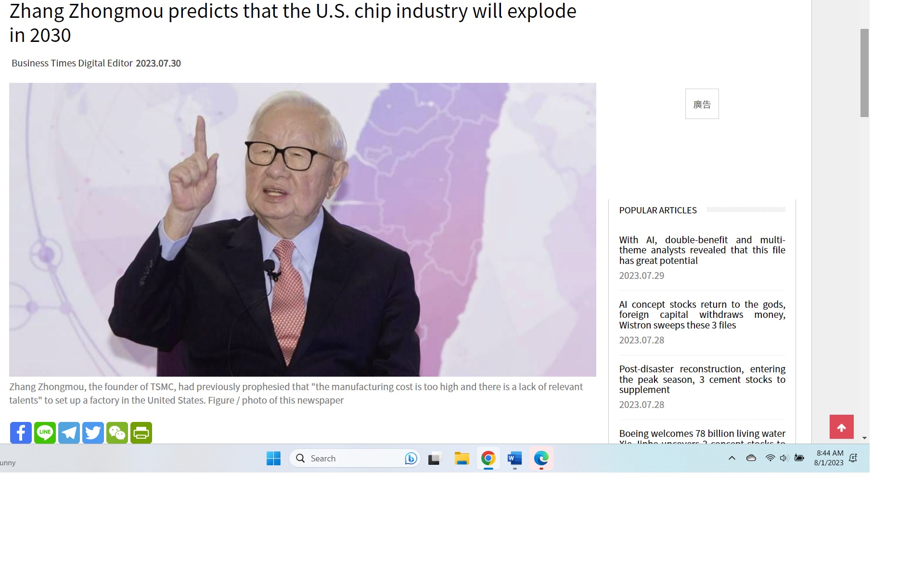
Task: Open Microsoft Edge from the taskbar
Action: pos(541,458)
